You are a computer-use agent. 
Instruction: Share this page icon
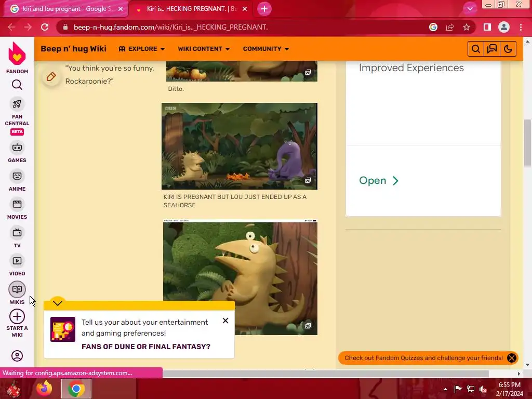(x=450, y=27)
